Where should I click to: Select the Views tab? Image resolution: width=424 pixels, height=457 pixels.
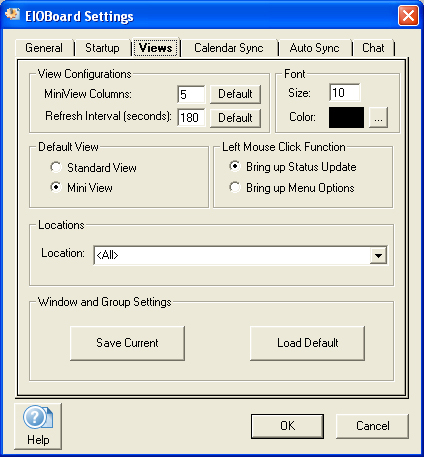156,48
